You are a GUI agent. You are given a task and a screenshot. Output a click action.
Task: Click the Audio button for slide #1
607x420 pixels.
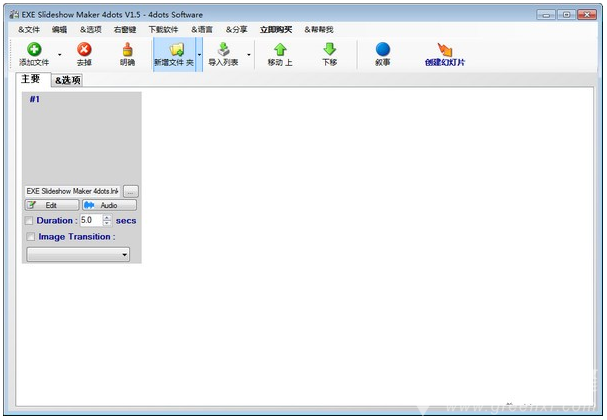coord(109,205)
